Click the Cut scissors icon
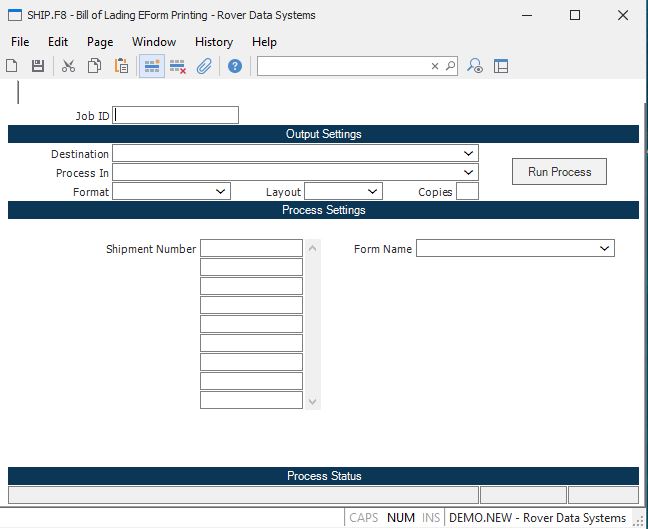 (x=69, y=66)
